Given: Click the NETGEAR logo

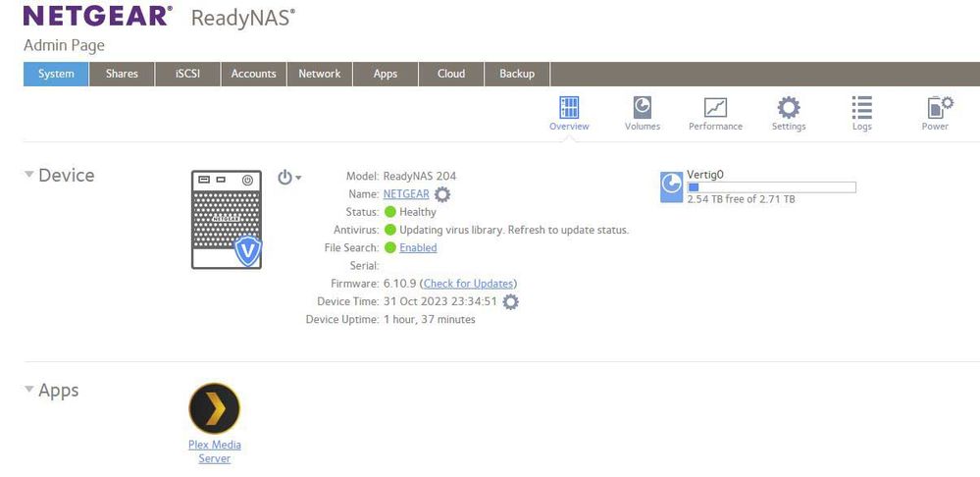Looking at the screenshot, I should (98, 17).
